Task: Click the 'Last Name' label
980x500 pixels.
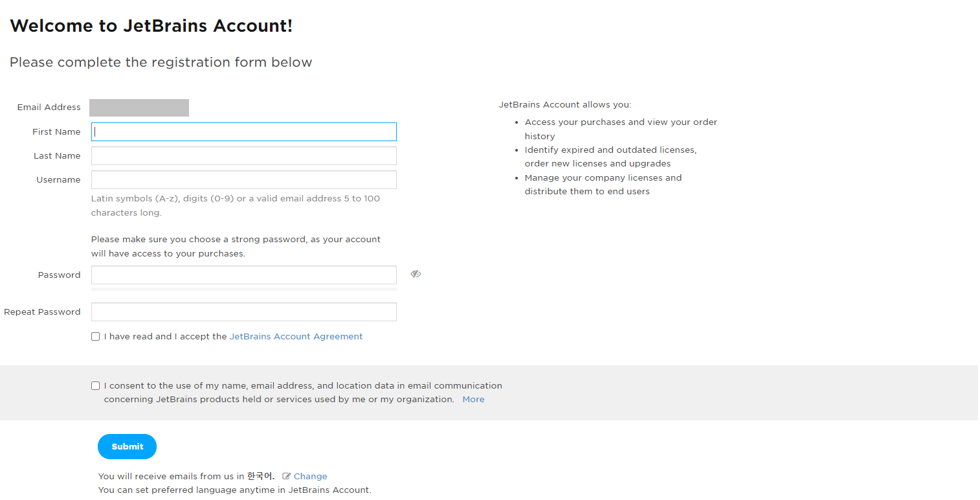Action: [x=57, y=155]
